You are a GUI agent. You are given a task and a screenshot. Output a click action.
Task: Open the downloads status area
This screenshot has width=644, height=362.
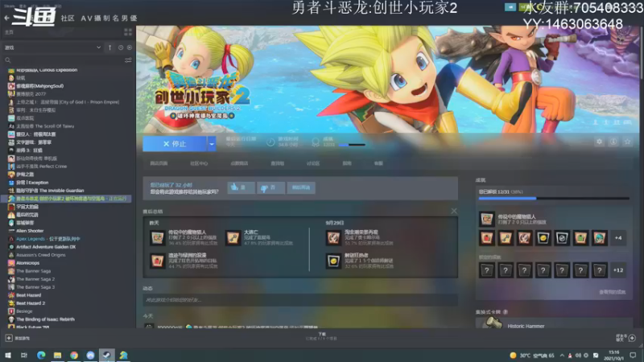[x=321, y=336]
